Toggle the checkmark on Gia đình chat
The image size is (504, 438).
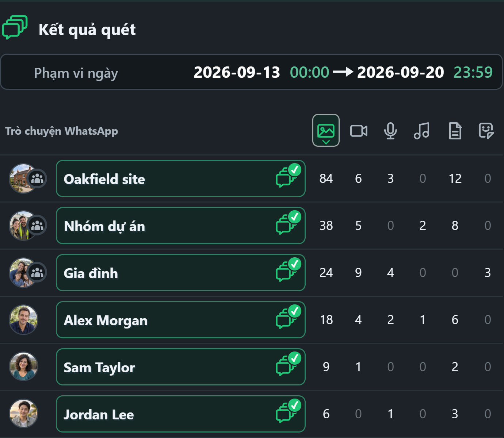[294, 264]
